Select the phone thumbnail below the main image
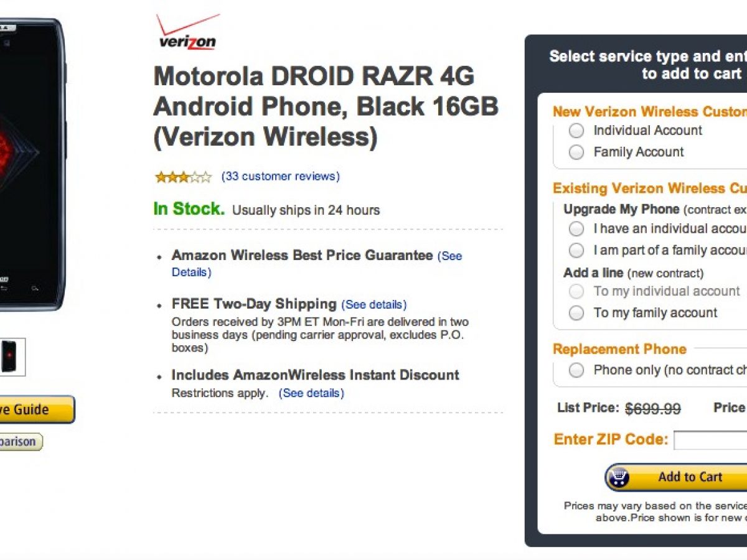The image size is (747, 560). 11,357
